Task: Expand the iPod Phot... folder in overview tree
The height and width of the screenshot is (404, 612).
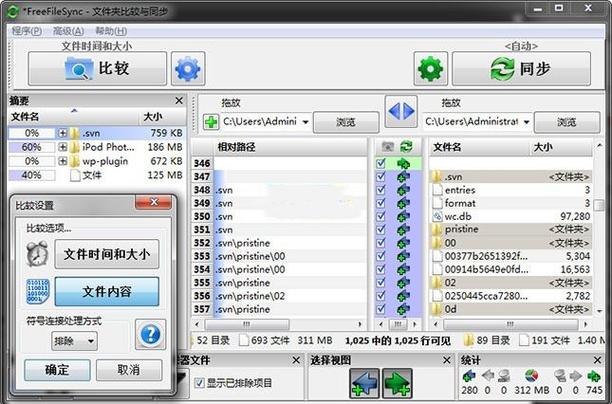Action: pos(62,147)
